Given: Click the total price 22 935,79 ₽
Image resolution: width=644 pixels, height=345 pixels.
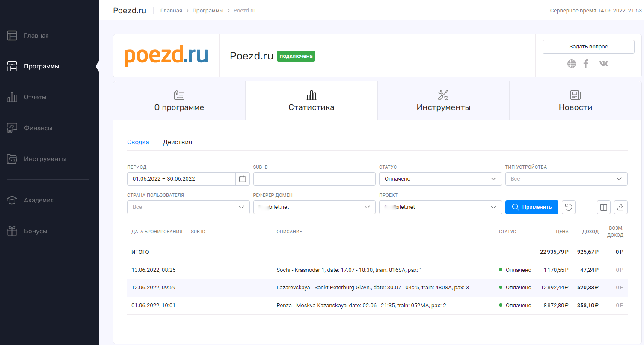Looking at the screenshot, I should click(554, 252).
